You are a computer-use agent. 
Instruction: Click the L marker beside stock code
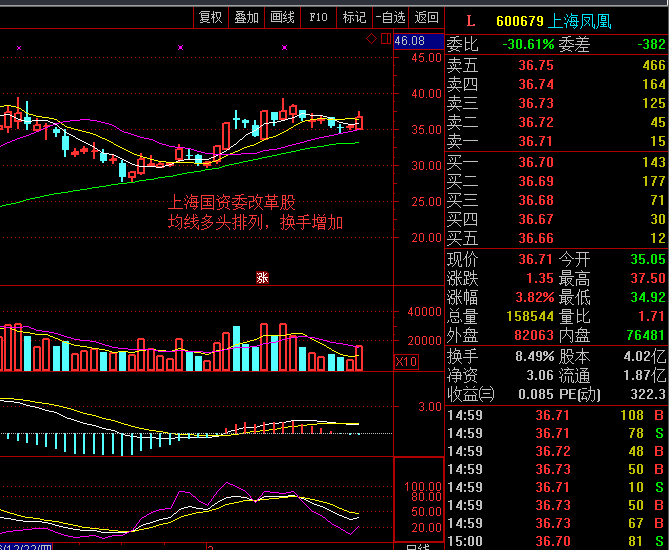(x=471, y=21)
